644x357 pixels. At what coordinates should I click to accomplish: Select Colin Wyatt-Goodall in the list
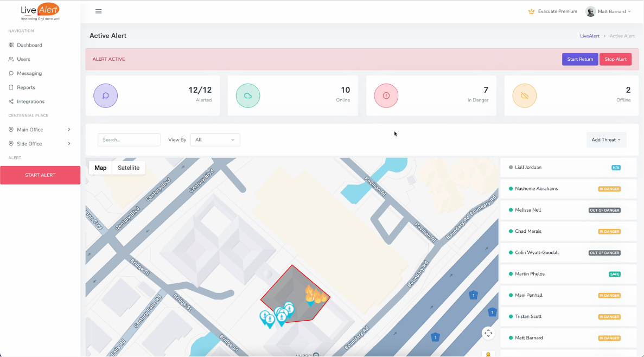(569, 253)
